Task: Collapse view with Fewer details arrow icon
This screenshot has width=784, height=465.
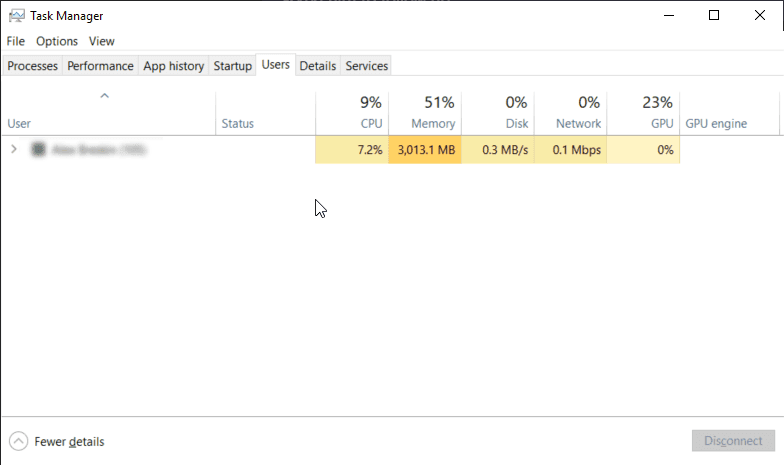Action: pos(18,441)
